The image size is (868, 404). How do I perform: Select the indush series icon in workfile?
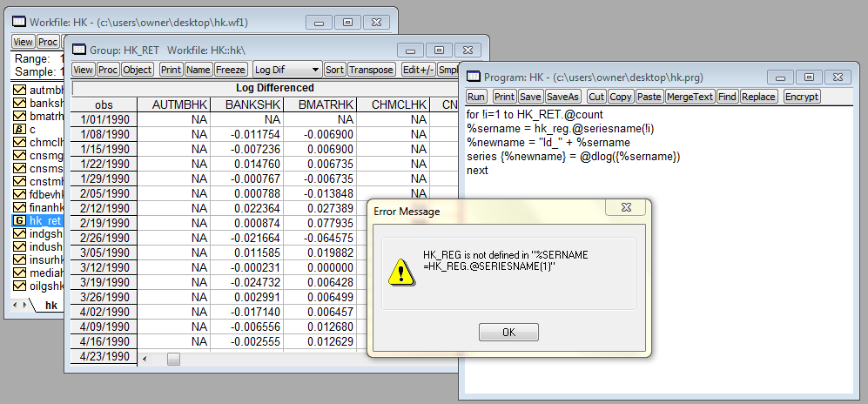20,246
